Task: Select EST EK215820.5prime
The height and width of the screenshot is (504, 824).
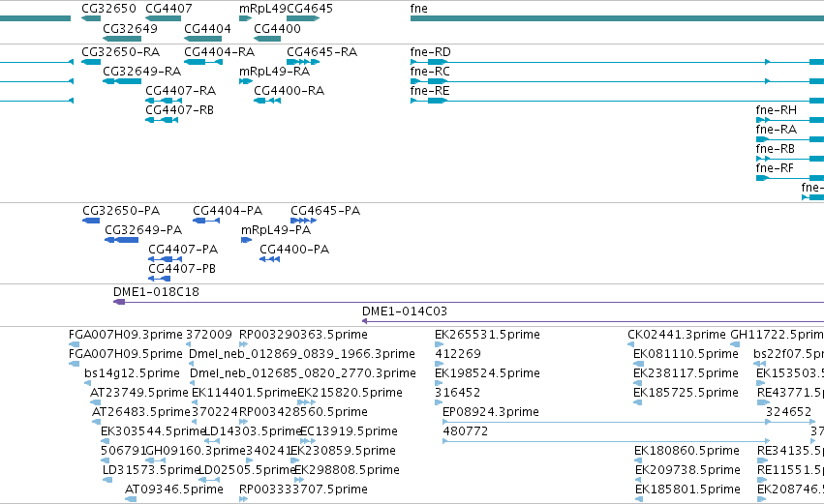Action: click(350, 393)
